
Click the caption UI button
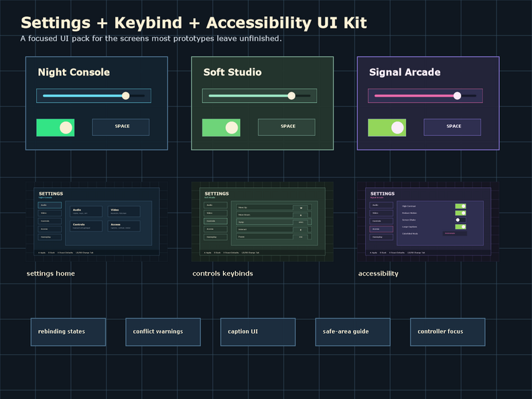click(258, 332)
